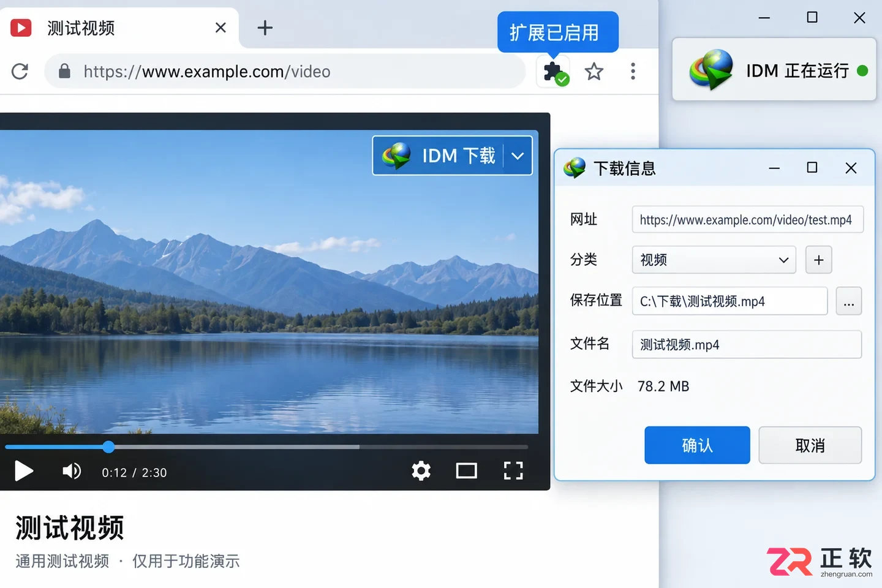
Task: Close the 下载信息 dialog
Action: click(x=851, y=168)
